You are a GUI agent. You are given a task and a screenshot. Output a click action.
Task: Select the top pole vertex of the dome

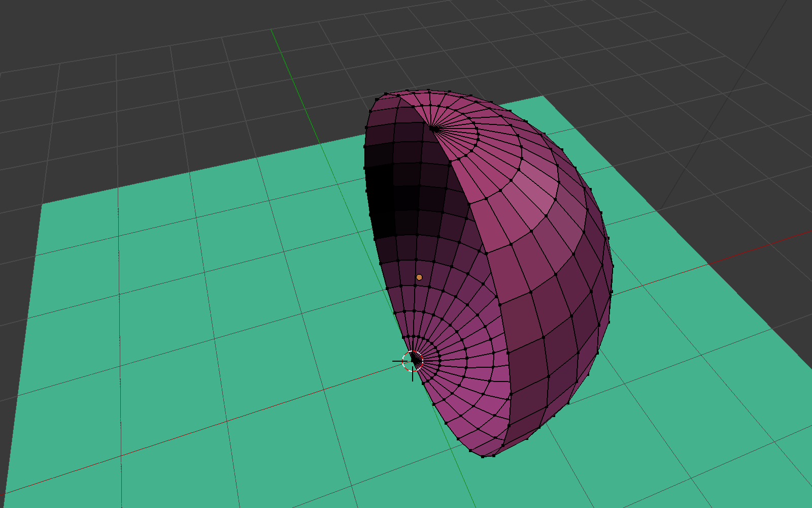tap(432, 129)
